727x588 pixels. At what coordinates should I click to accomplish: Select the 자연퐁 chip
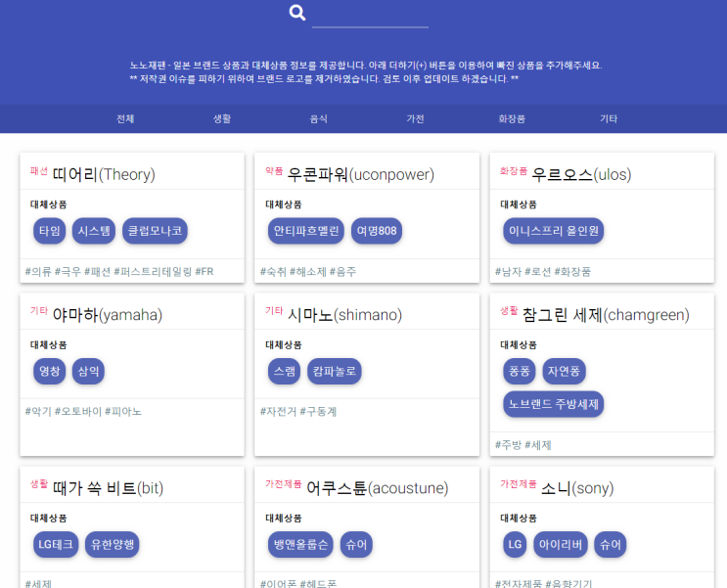(x=564, y=371)
